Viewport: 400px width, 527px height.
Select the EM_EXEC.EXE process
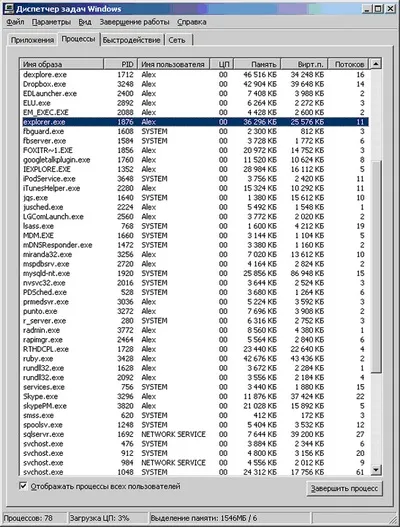click(x=194, y=112)
